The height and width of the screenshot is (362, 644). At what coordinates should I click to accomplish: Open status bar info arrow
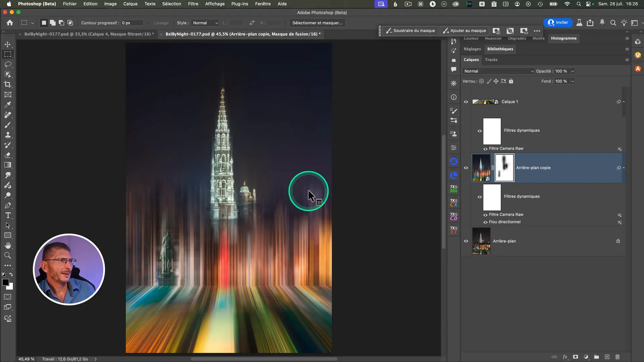point(96,359)
